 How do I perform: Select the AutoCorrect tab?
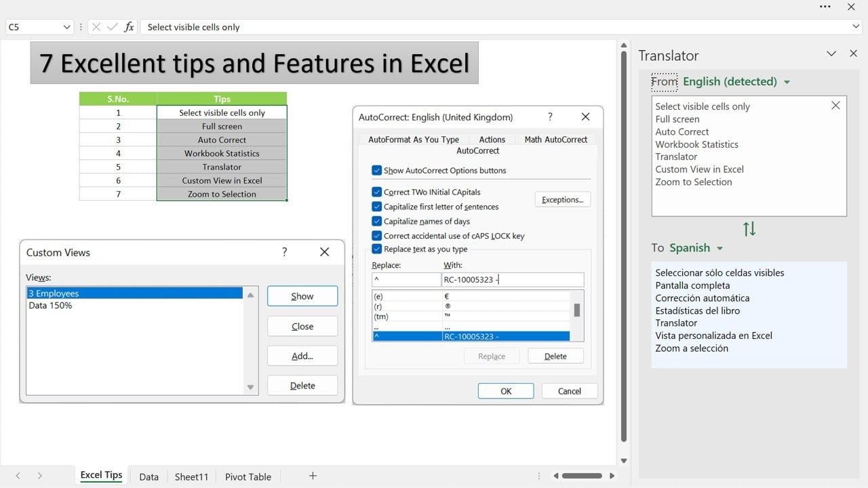[478, 150]
